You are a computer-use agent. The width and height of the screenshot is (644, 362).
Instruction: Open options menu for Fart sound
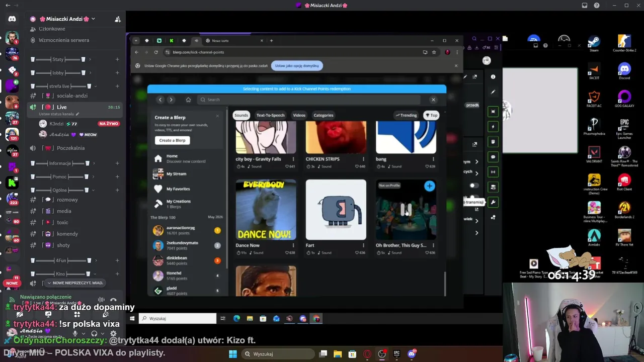pyautogui.click(x=363, y=245)
